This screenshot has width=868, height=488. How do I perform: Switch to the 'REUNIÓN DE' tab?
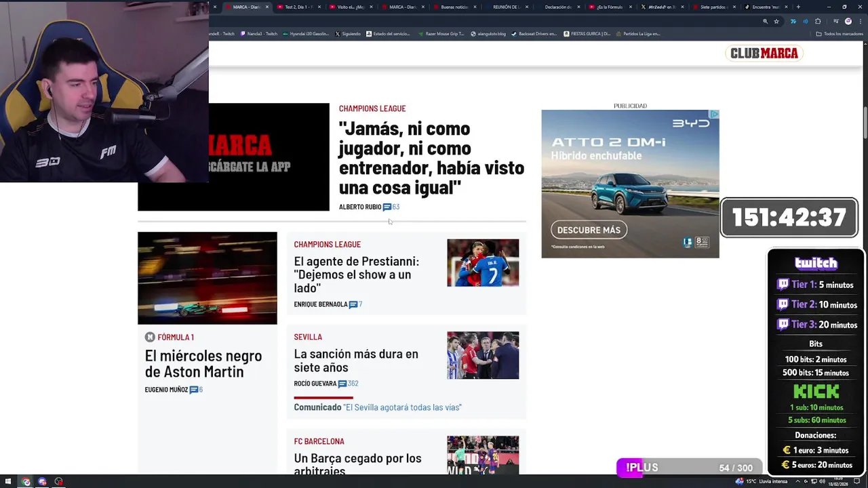pyautogui.click(x=507, y=7)
